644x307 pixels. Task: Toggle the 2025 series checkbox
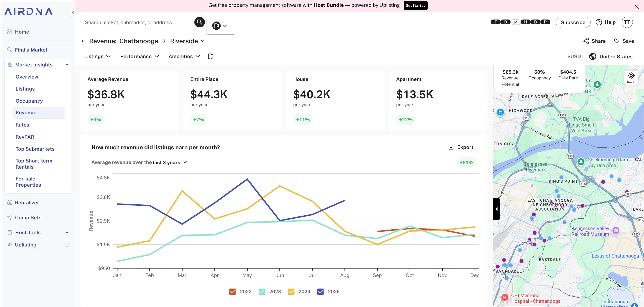pyautogui.click(x=320, y=291)
